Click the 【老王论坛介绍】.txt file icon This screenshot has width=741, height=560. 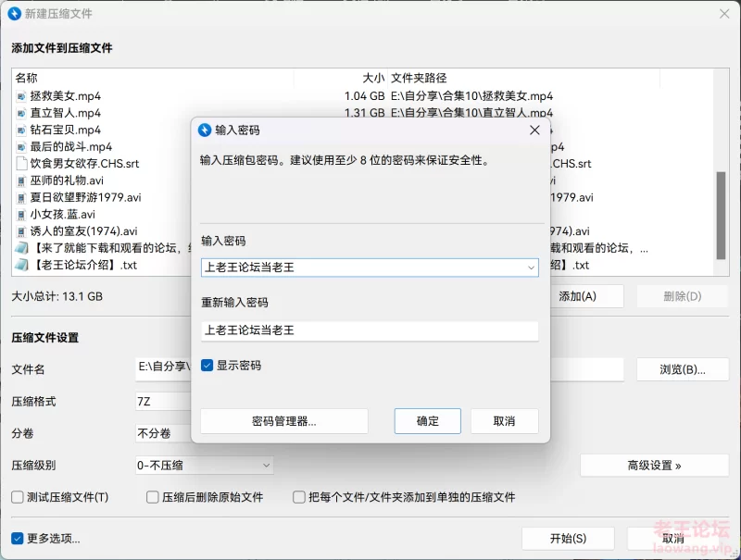21,265
